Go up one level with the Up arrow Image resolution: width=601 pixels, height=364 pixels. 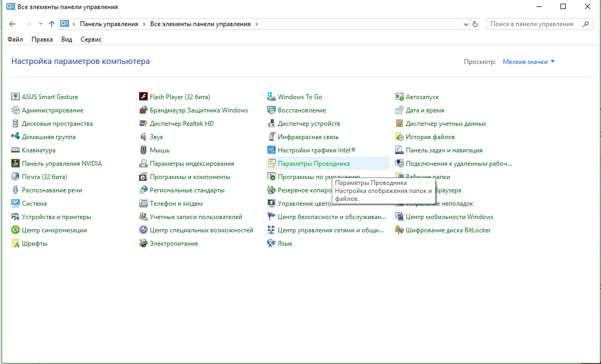pyautogui.click(x=52, y=24)
